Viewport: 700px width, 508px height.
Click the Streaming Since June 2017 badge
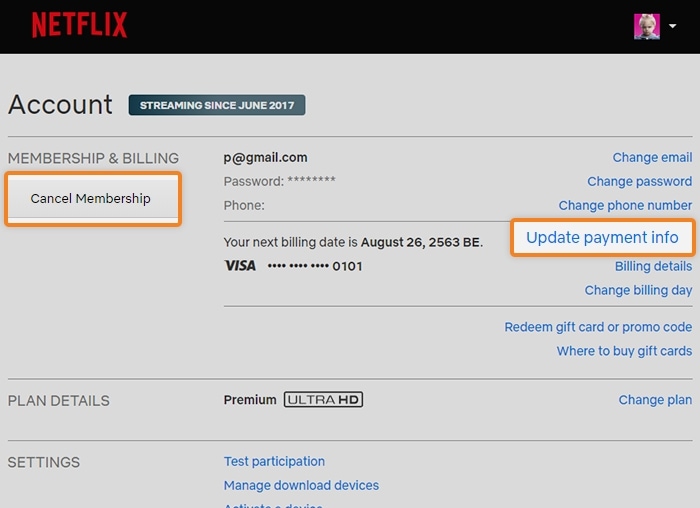click(217, 105)
